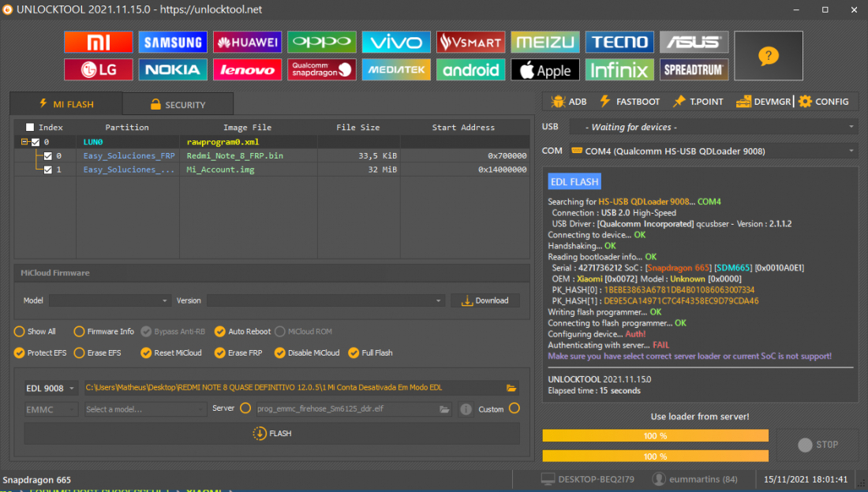Collapse the LUN0 tree node
Image resolution: width=868 pixels, height=492 pixels.
tap(24, 142)
